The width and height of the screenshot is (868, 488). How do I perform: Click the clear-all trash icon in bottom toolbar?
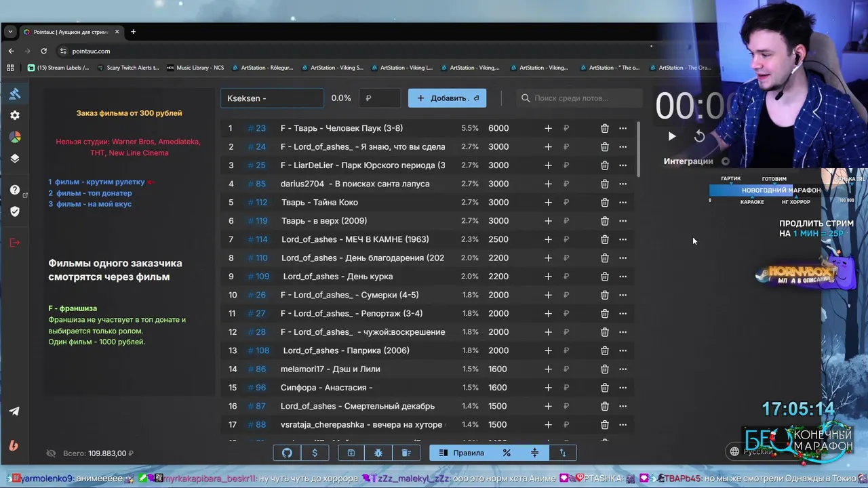[x=406, y=453]
